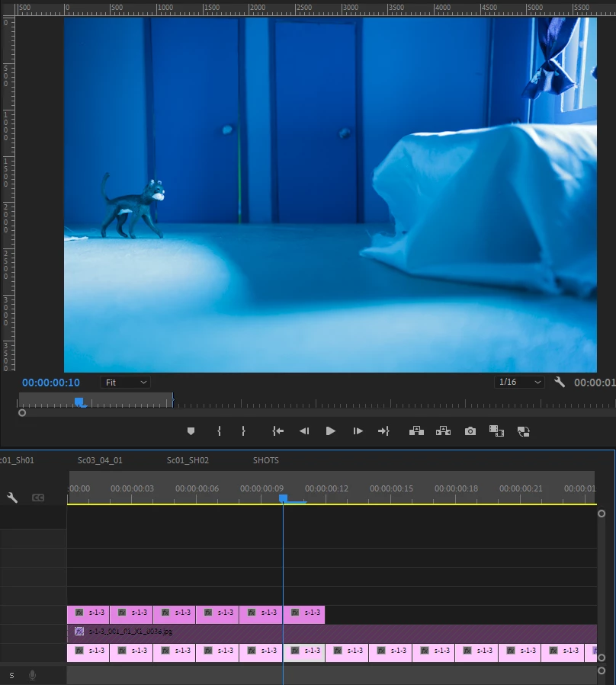
Task: Switch to the Sc03_04_01 sequence tab
Action: pyautogui.click(x=100, y=460)
